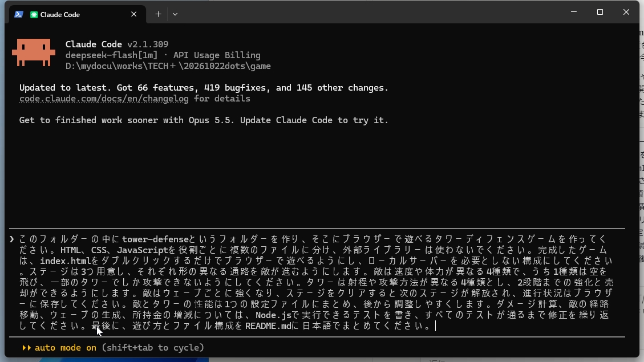The width and height of the screenshot is (644, 362).
Task: Click the D:\mydocu\works working directory path
Action: tap(168, 66)
